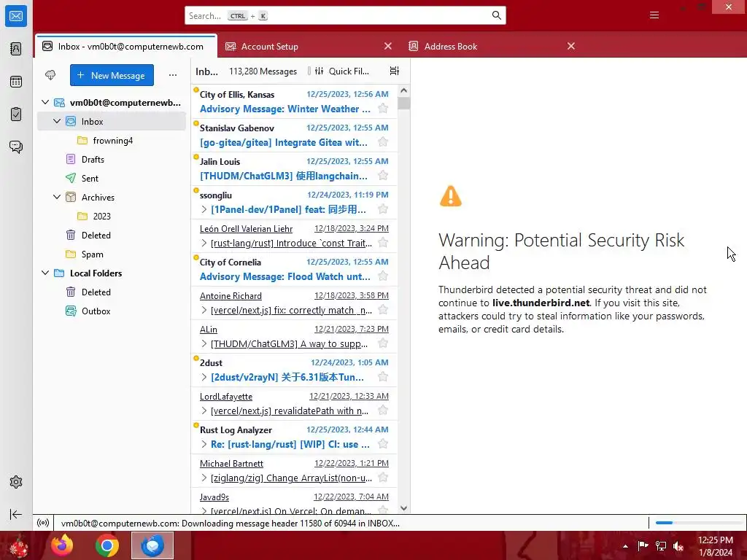
Task: Select the frowning4 folder
Action: pyautogui.click(x=112, y=141)
